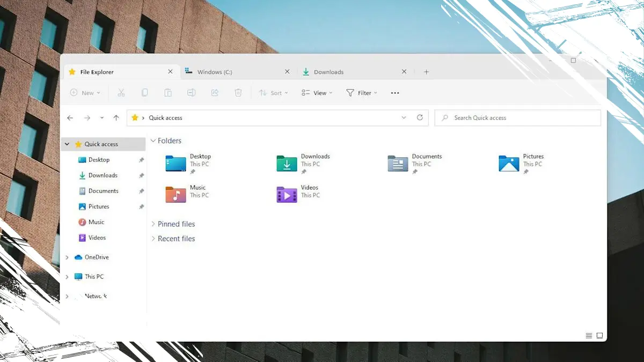Click the Copy icon in the toolbar
Image resolution: width=644 pixels, height=362 pixels.
[144, 92]
